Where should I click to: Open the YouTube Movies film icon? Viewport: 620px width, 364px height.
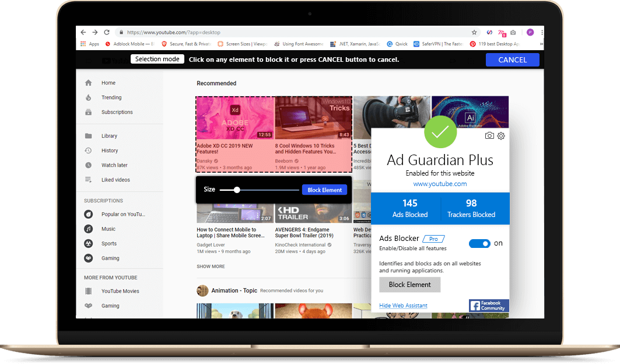point(88,291)
